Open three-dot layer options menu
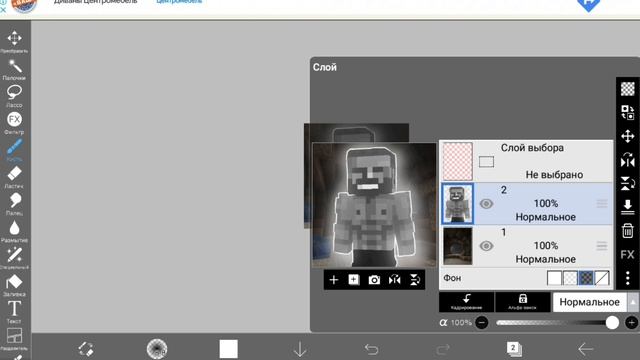Screen dimensions: 640x360 point(627,278)
